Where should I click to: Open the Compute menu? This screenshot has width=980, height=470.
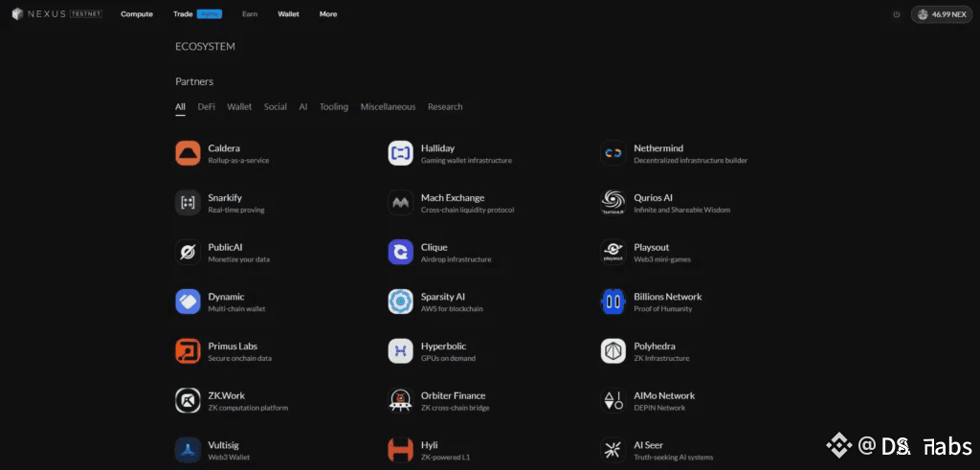coord(137,13)
